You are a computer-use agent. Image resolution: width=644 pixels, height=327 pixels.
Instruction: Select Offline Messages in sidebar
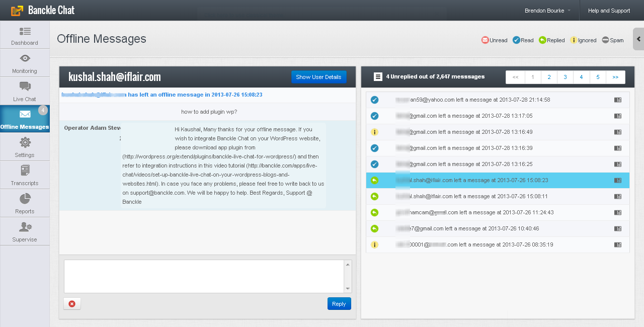tap(25, 119)
